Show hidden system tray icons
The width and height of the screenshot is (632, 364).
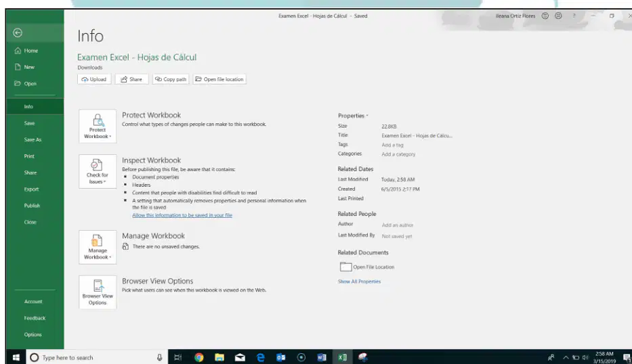coord(566,357)
